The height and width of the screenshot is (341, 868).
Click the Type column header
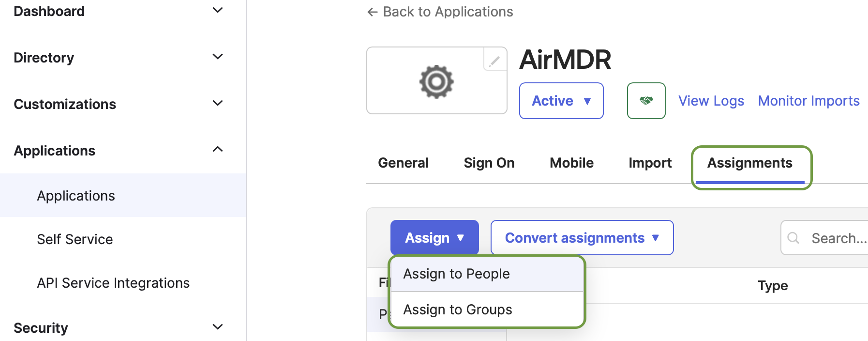[773, 286]
